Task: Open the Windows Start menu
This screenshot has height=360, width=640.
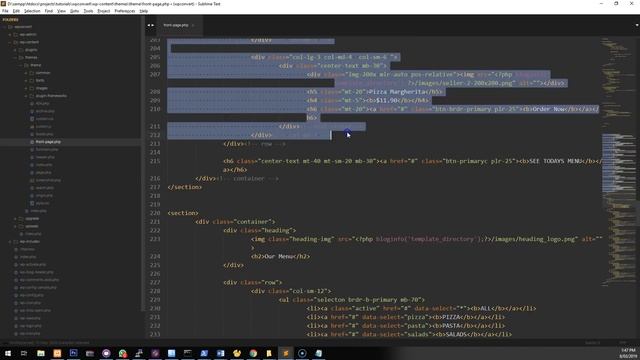Action: coord(8,353)
